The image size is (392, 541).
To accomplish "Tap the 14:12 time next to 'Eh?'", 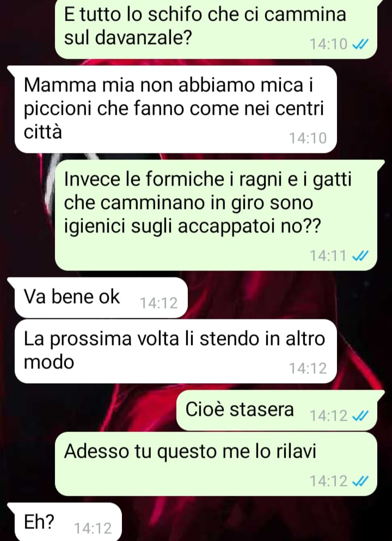I will click(93, 528).
